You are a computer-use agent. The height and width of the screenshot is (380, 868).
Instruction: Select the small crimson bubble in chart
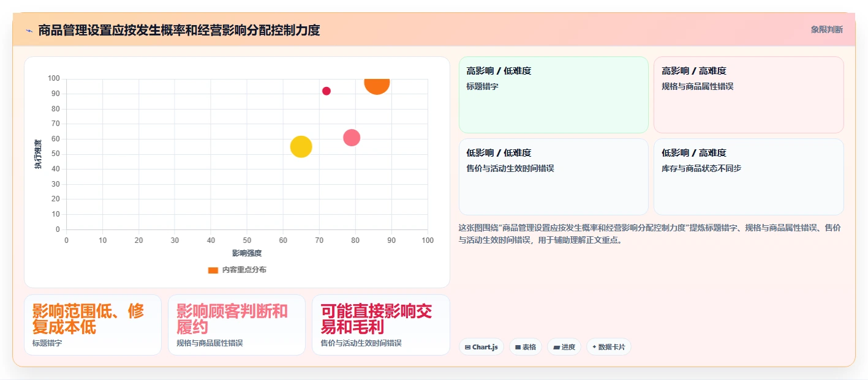click(x=326, y=91)
